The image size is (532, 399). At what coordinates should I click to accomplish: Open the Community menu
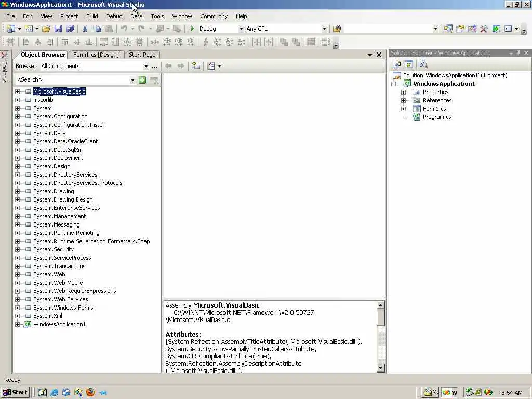point(214,16)
